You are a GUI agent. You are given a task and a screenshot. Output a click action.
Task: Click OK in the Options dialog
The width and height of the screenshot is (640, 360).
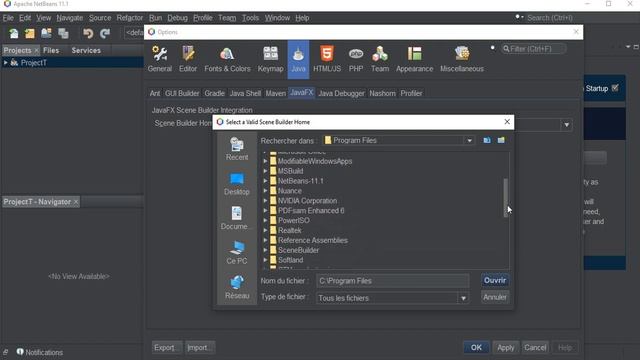coord(476,347)
